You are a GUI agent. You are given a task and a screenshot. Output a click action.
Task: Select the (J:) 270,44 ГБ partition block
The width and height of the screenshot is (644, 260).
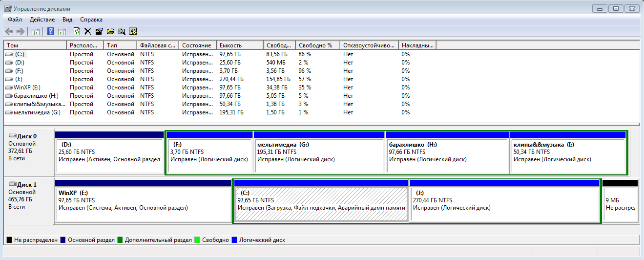[504, 201]
